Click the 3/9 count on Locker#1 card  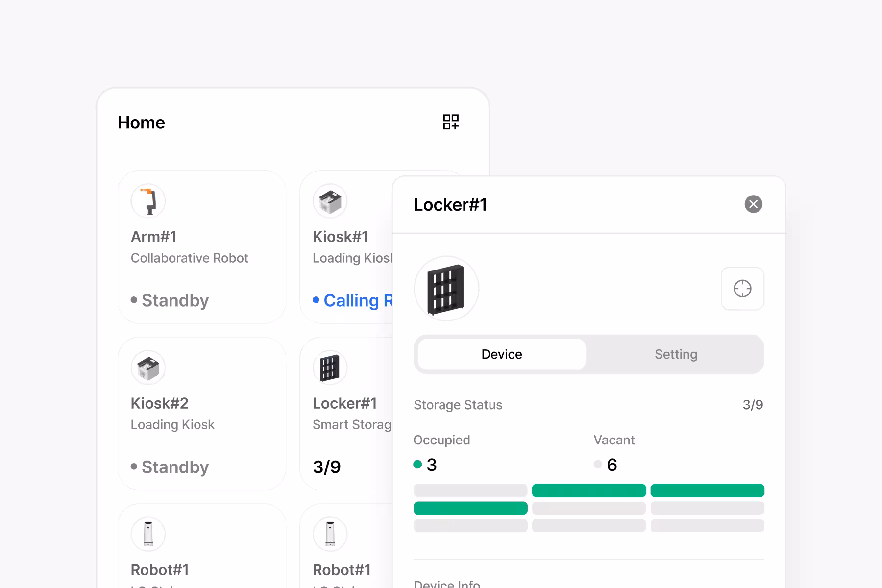pos(327,467)
